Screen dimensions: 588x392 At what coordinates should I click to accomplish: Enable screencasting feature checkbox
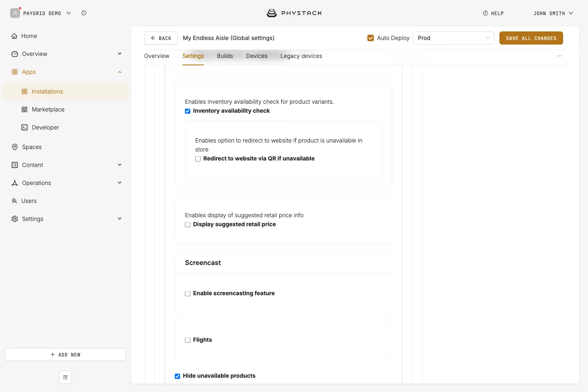(x=188, y=294)
